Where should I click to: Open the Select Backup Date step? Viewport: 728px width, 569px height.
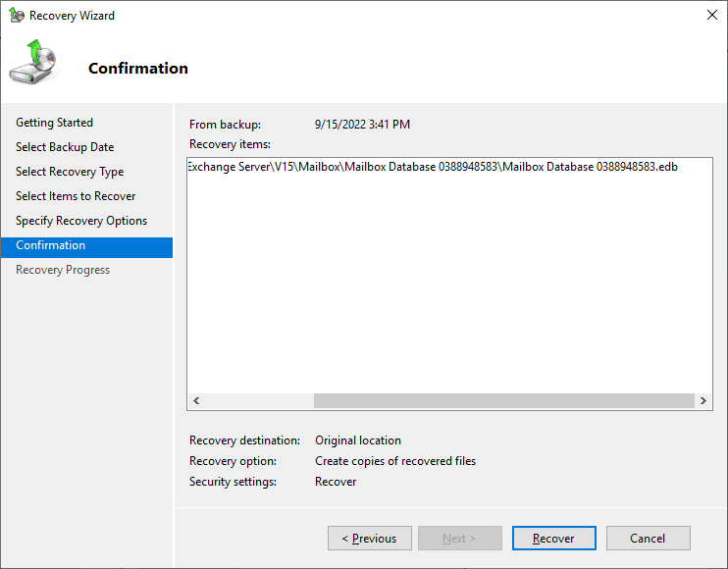(65, 147)
